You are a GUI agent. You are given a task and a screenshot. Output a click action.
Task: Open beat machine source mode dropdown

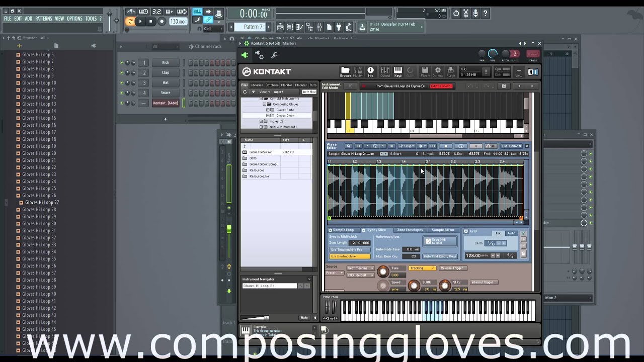click(360, 268)
